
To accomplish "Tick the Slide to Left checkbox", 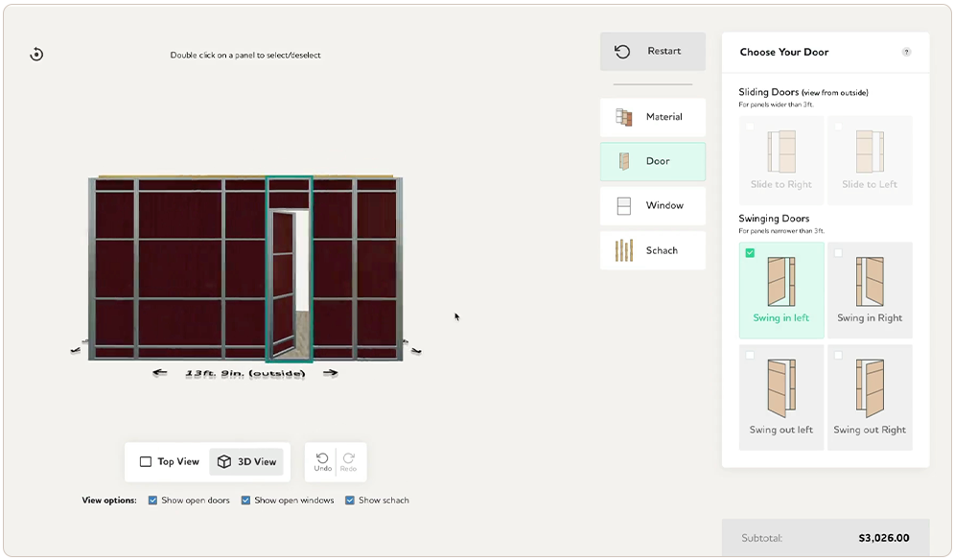I will (838, 127).
